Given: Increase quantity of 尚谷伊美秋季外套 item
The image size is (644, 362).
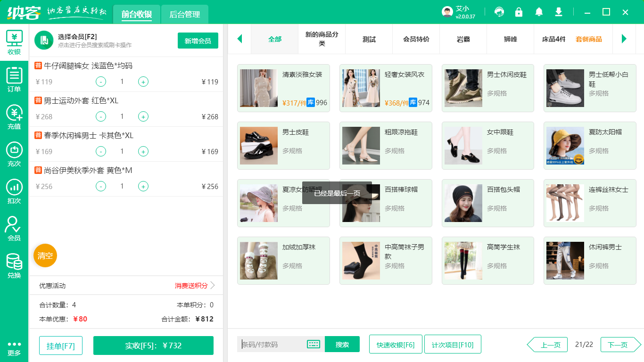Looking at the screenshot, I should pos(143,186).
